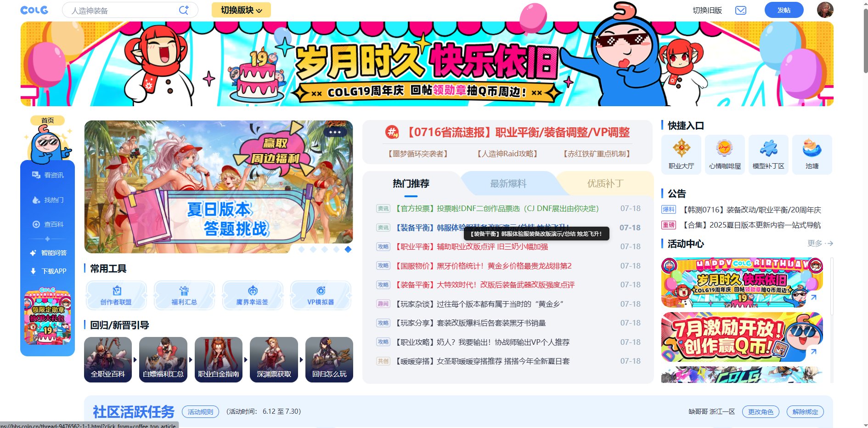Open 【国服物价】黑牙价格统计 post
This screenshot has width=868, height=428.
483,266
